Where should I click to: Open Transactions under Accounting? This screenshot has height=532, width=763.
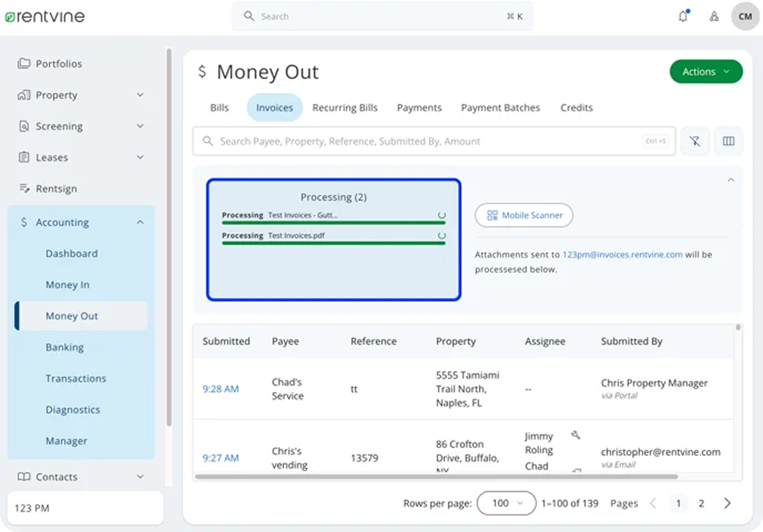pyautogui.click(x=76, y=378)
